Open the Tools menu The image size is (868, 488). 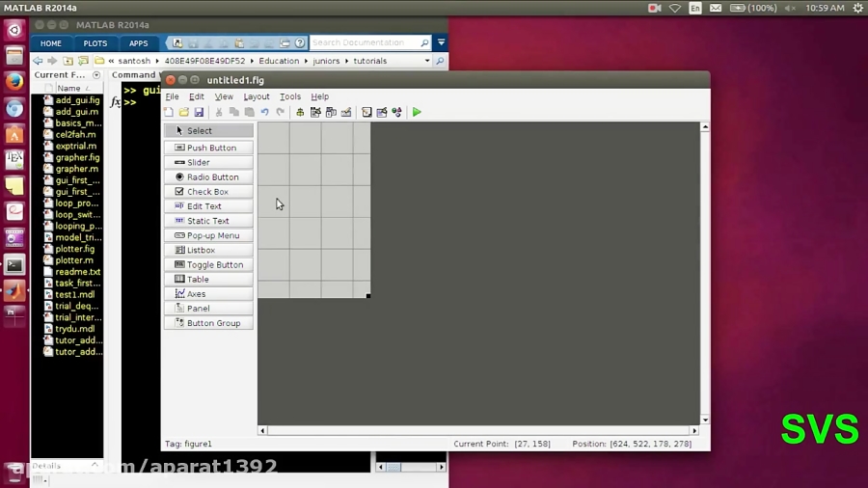coord(290,96)
